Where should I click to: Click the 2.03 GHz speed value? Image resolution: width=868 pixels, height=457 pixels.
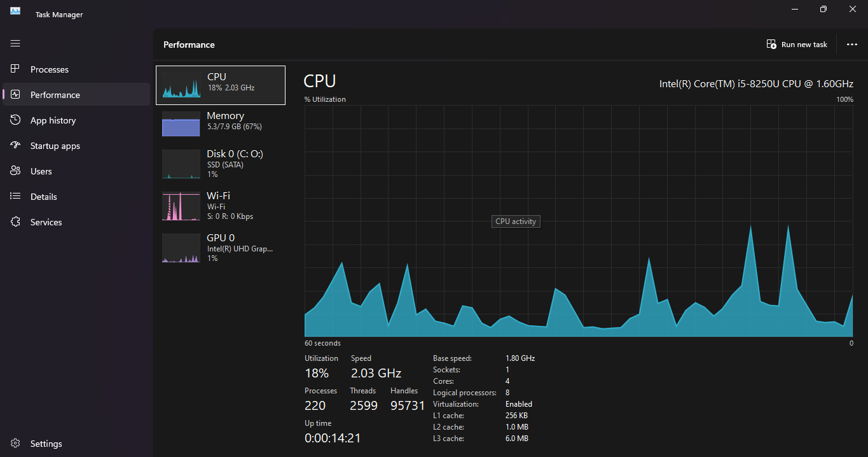point(376,373)
